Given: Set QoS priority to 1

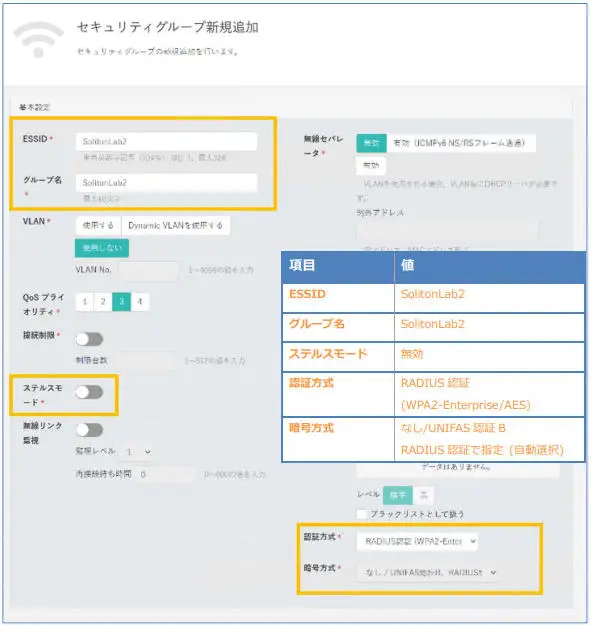Looking at the screenshot, I should [85, 302].
